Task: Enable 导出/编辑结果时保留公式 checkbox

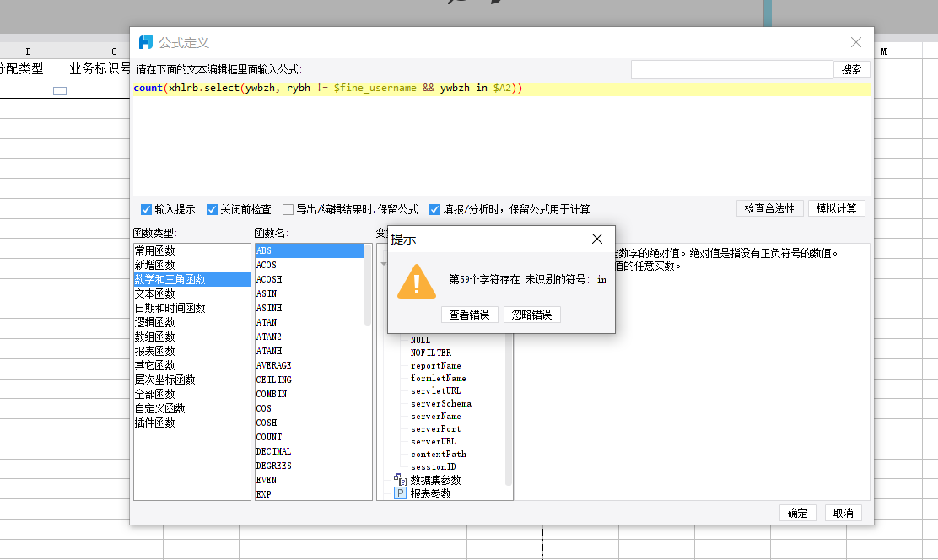Action: click(288, 209)
